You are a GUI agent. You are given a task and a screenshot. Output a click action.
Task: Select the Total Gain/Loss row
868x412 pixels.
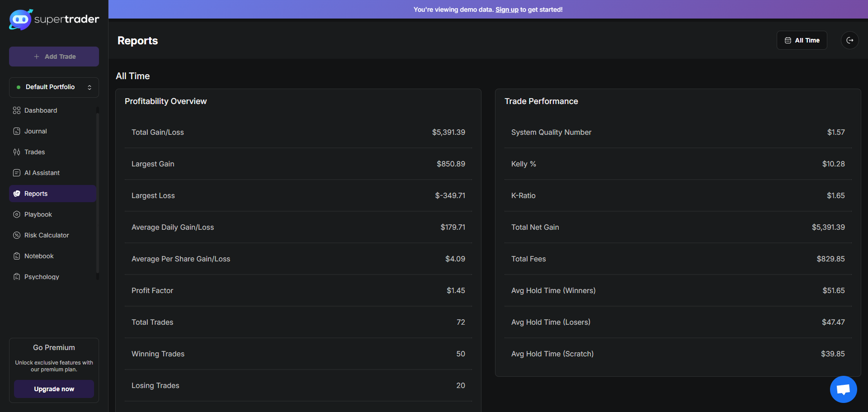[x=298, y=132]
